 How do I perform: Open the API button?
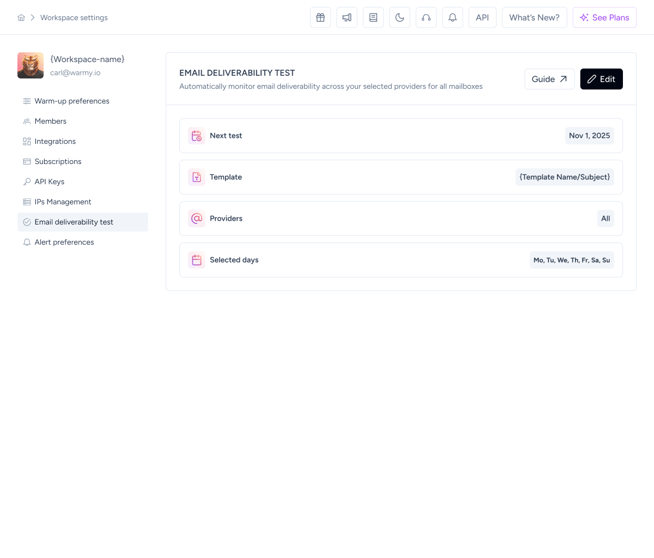(x=482, y=18)
